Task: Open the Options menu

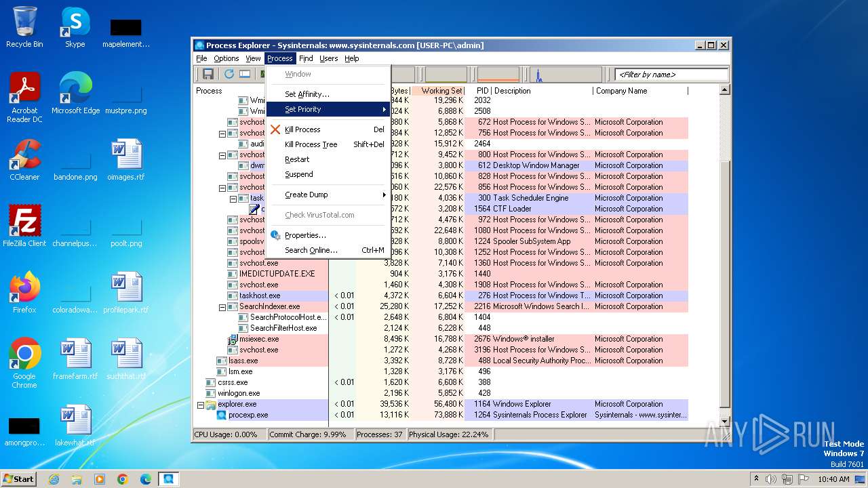Action: pos(226,58)
